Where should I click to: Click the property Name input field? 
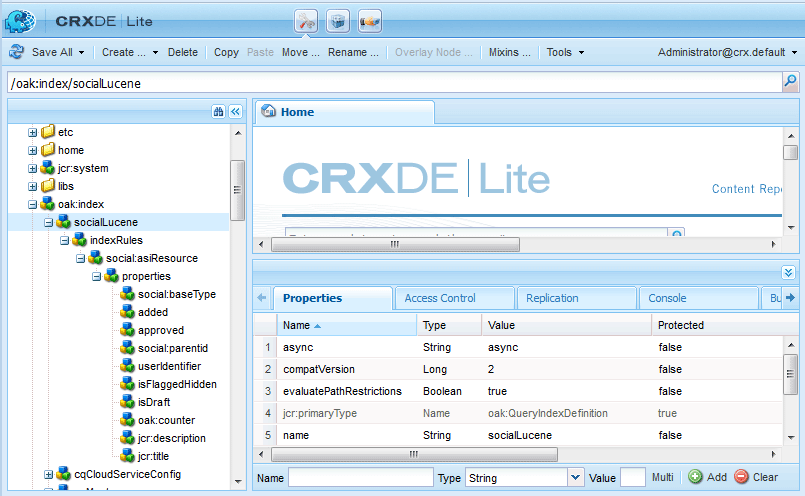click(x=361, y=478)
